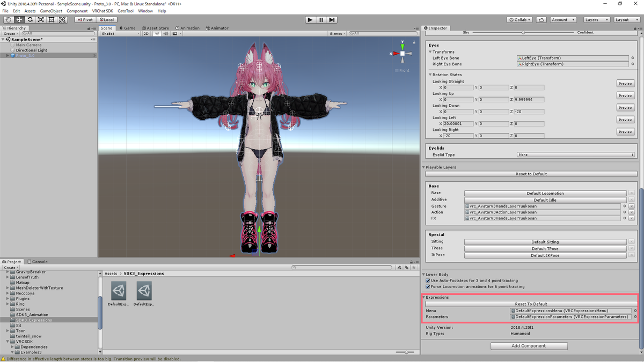Select the Scale tool
The image size is (644, 362).
41,19
